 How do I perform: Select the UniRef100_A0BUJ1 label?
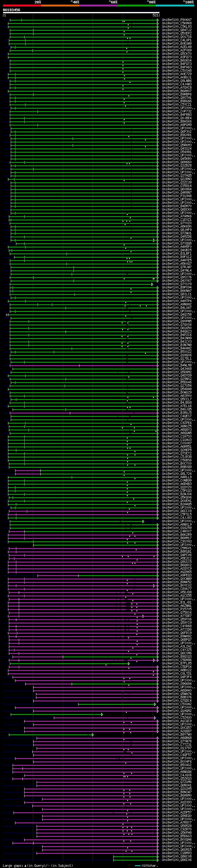tap(176, 78)
